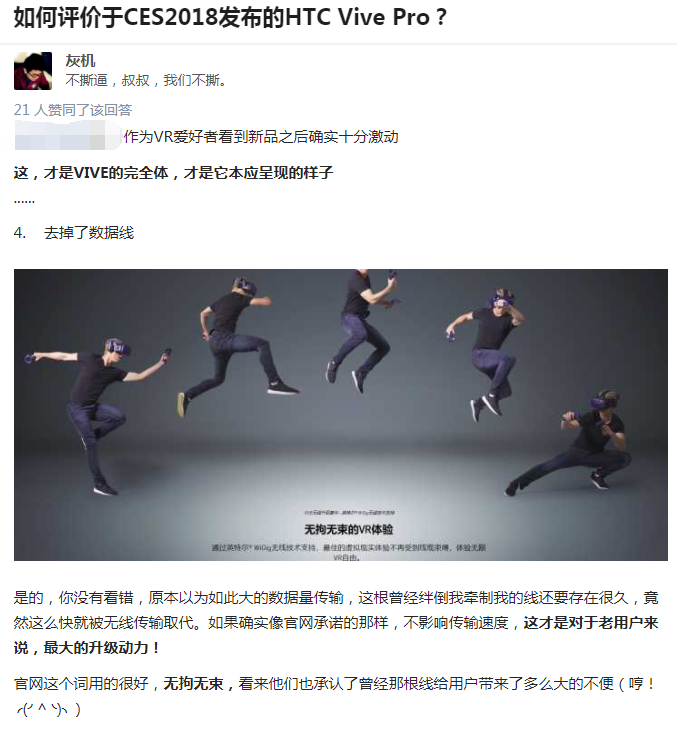Screen dimensions: 677x738
Task: Open the author name 灰机 profile
Action: point(80,61)
